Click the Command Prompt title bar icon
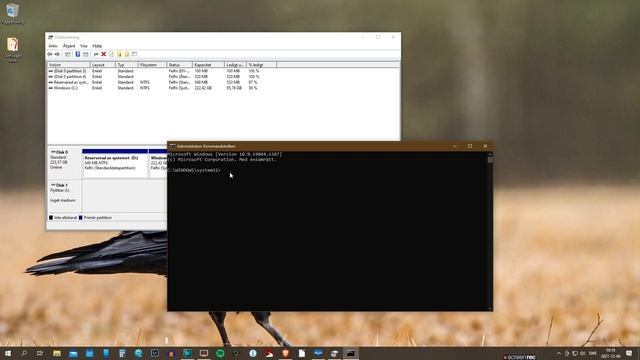 pos(173,146)
